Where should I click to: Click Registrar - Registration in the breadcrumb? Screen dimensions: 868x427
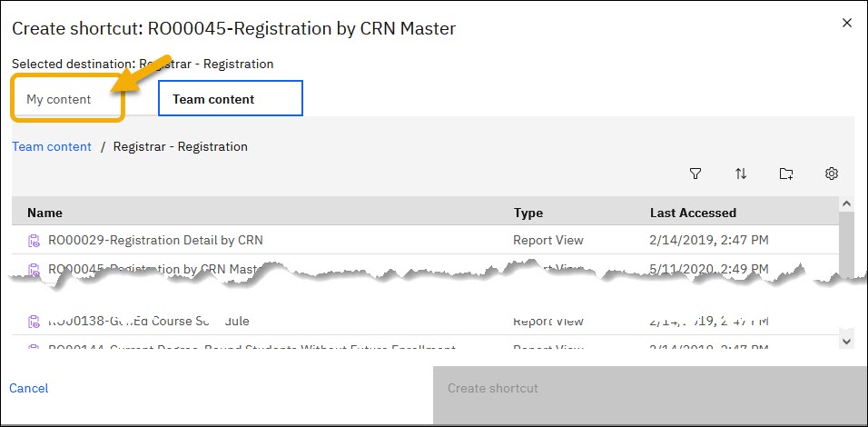[x=181, y=147]
